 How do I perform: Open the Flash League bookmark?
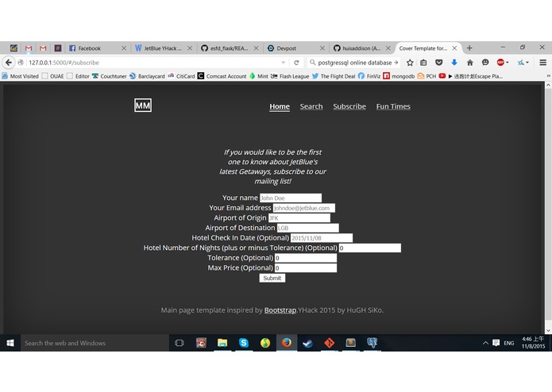(290, 76)
